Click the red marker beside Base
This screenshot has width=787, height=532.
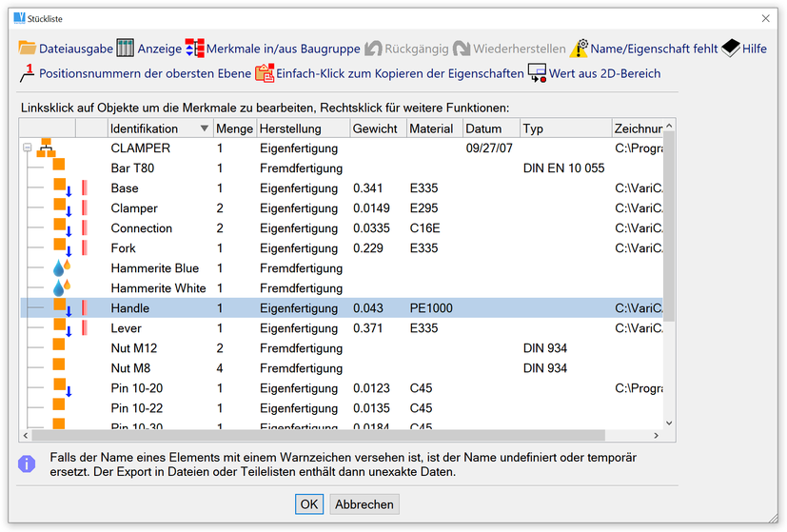84,188
